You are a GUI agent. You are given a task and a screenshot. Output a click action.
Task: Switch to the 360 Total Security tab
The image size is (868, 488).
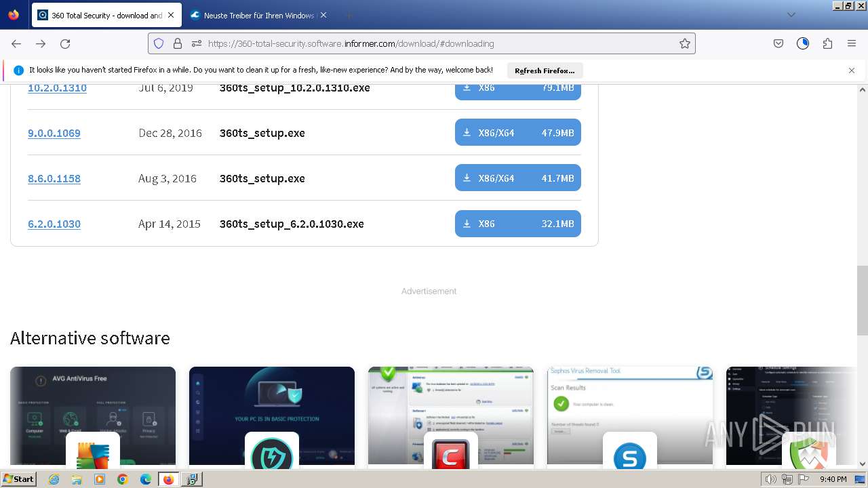click(x=106, y=15)
